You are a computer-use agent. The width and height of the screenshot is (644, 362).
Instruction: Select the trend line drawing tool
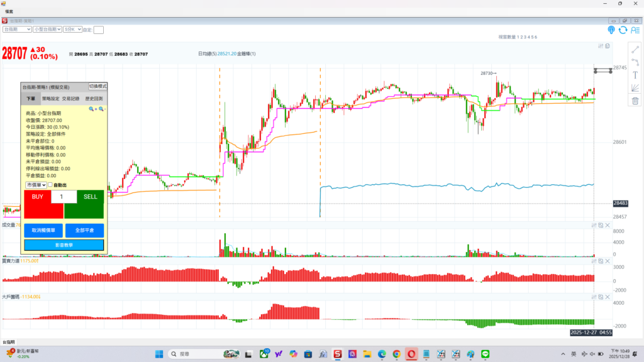[x=635, y=48]
